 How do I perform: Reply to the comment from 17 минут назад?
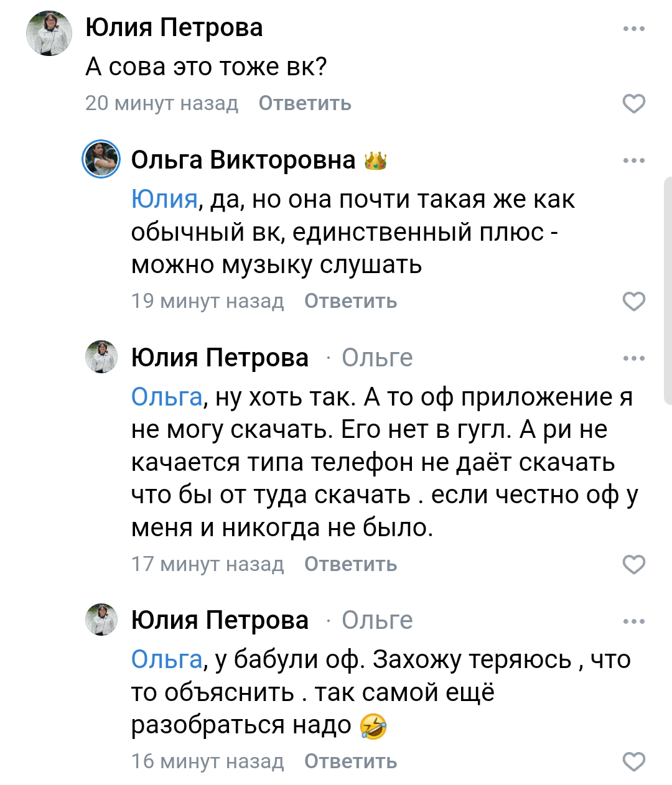click(x=350, y=564)
